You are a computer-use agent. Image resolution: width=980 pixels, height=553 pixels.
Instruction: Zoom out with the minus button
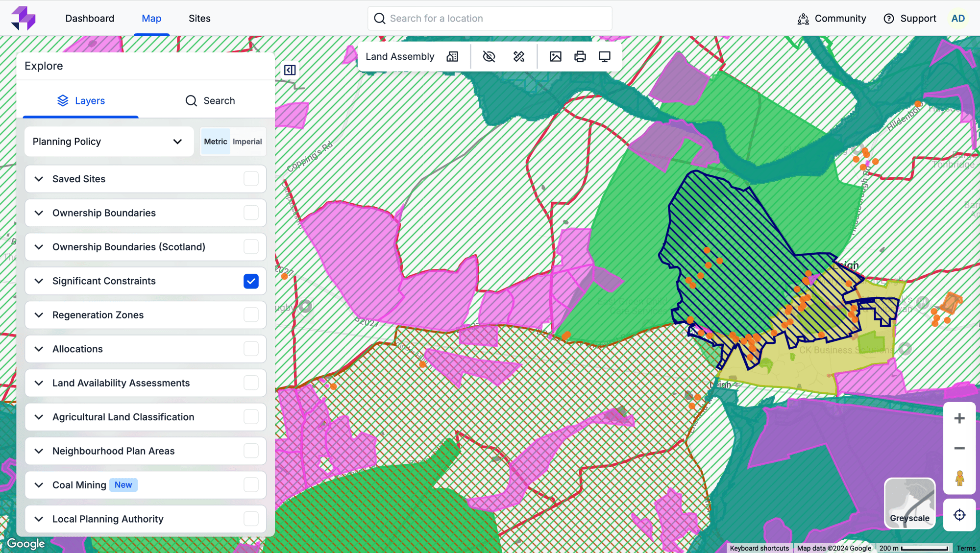click(959, 448)
